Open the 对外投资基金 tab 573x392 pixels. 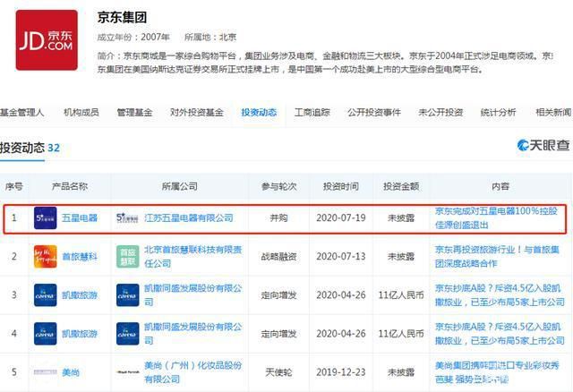click(197, 113)
